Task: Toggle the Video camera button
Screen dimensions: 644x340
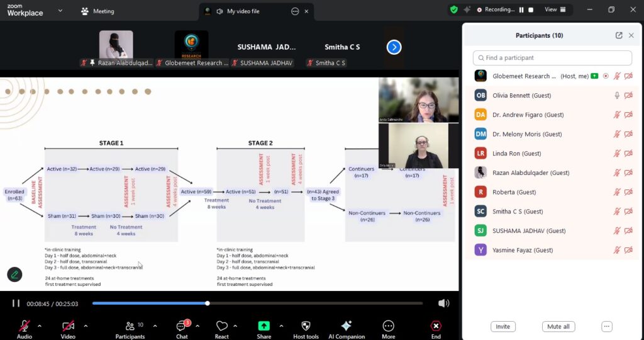Action: point(67,326)
